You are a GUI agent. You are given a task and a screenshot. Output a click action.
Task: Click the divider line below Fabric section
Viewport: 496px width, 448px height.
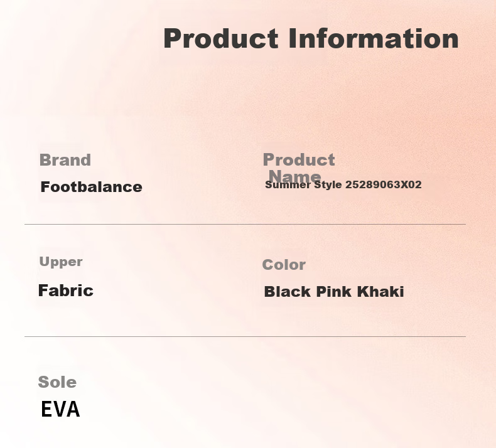[245, 337]
